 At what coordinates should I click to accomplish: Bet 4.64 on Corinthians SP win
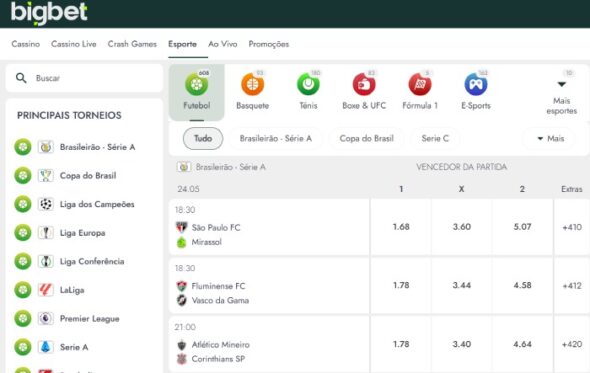coord(522,344)
